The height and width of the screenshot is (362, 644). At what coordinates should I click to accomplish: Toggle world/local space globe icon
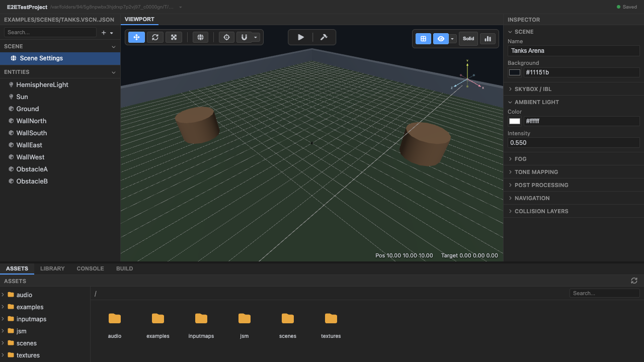point(200,37)
